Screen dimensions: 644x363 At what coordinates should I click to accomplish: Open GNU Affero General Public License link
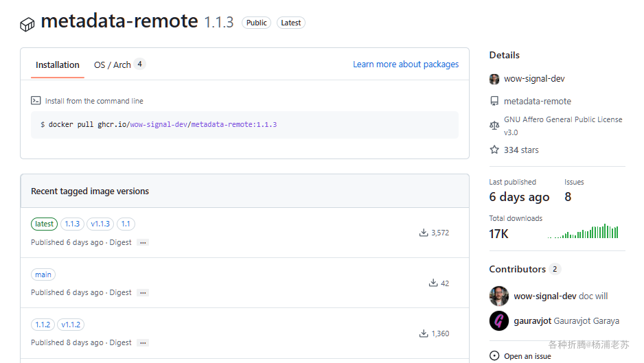point(563,126)
